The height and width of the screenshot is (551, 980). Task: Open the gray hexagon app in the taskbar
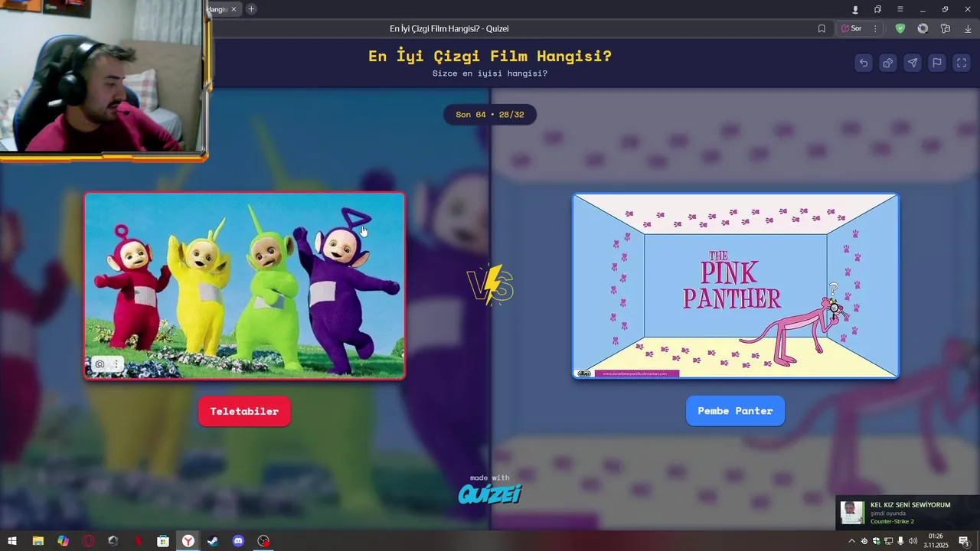[x=113, y=541]
